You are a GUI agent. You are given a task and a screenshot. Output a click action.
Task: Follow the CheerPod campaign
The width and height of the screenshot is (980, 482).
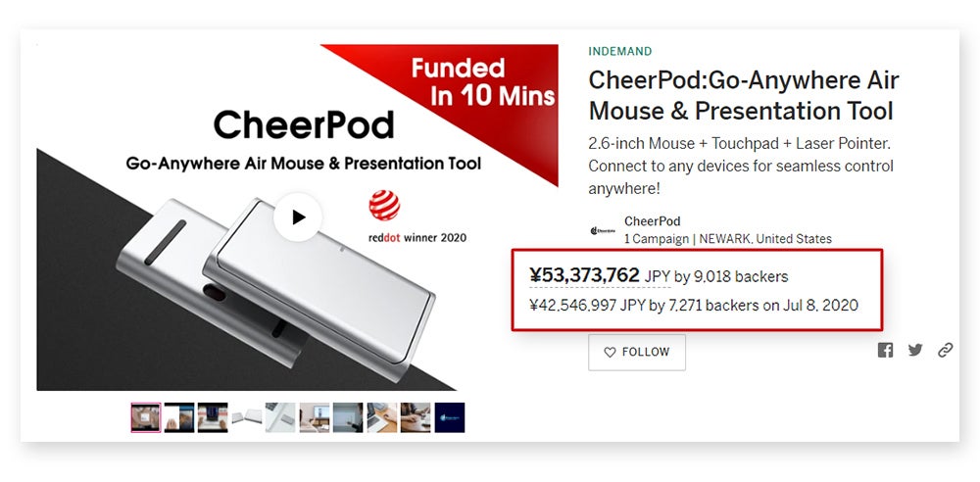637,352
